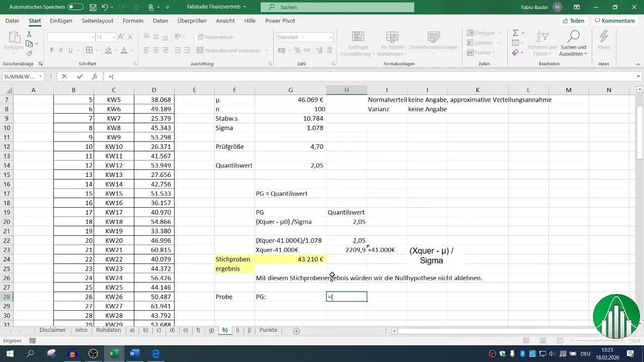Open Bedingte Formatierung menu
Image resolution: width=644 pixels, height=362 pixels.
(358, 44)
